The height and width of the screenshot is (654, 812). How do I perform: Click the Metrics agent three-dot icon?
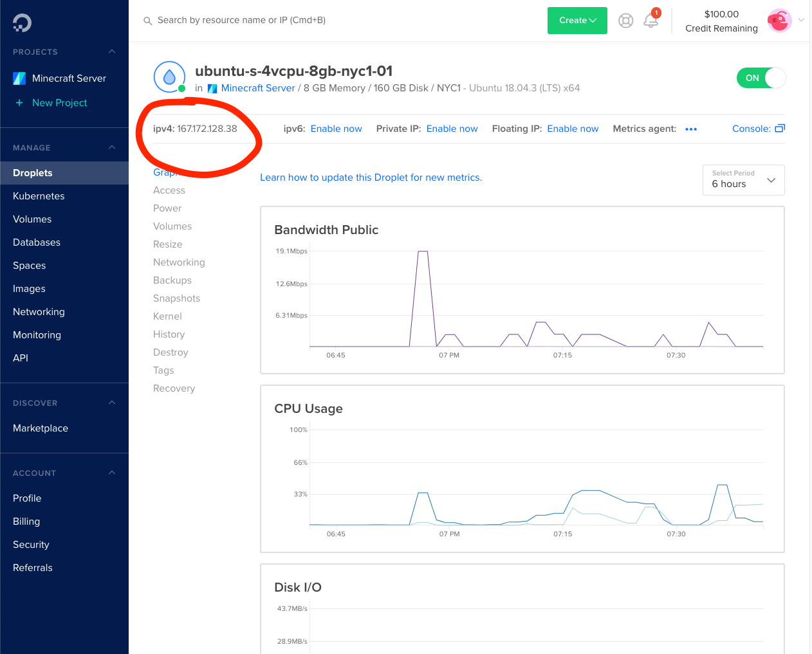coord(691,129)
